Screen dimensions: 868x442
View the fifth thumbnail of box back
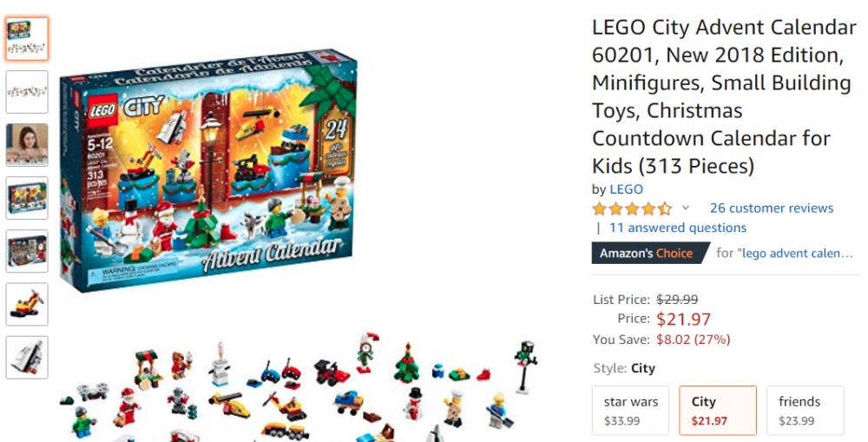tap(27, 252)
